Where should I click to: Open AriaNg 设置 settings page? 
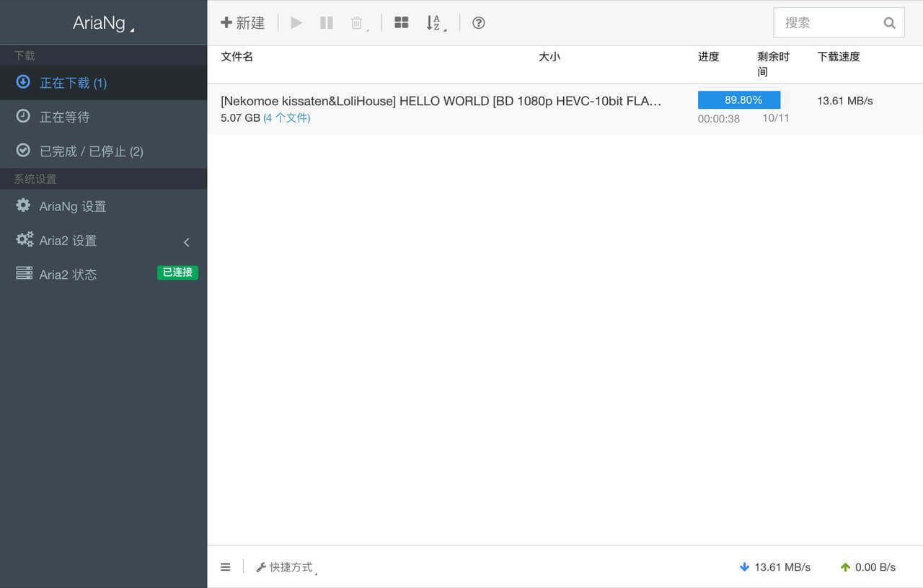tap(103, 206)
